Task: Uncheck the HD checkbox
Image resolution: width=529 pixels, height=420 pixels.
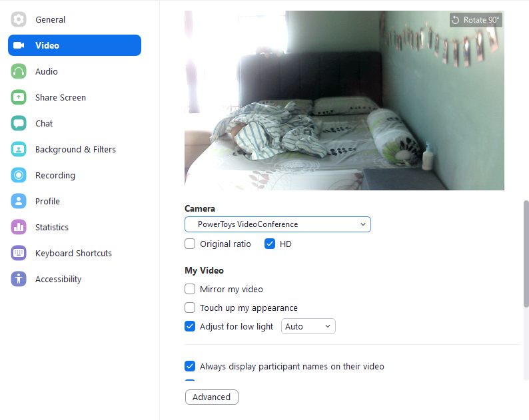Action: pyautogui.click(x=270, y=244)
